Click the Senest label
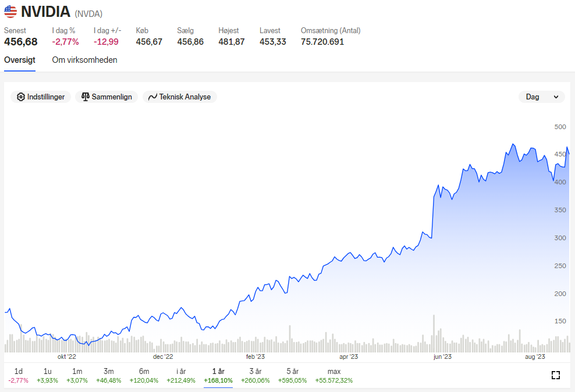The height and width of the screenshot is (392, 575). tap(15, 31)
